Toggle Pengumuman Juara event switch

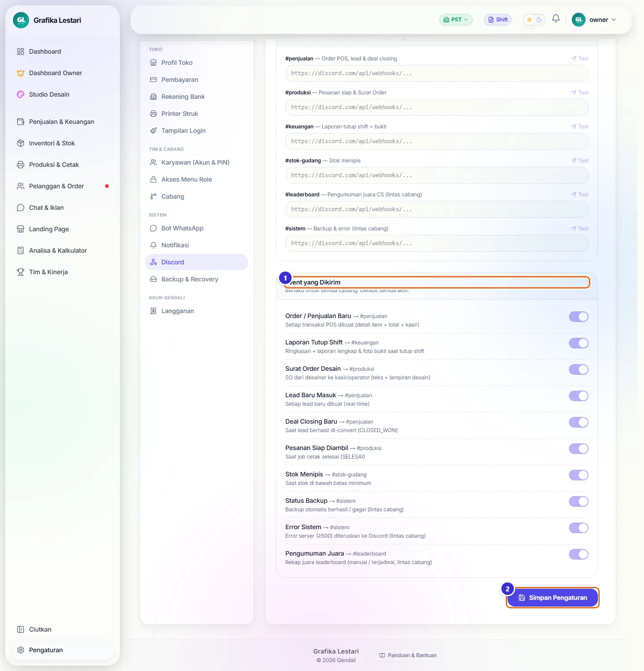[x=579, y=554]
